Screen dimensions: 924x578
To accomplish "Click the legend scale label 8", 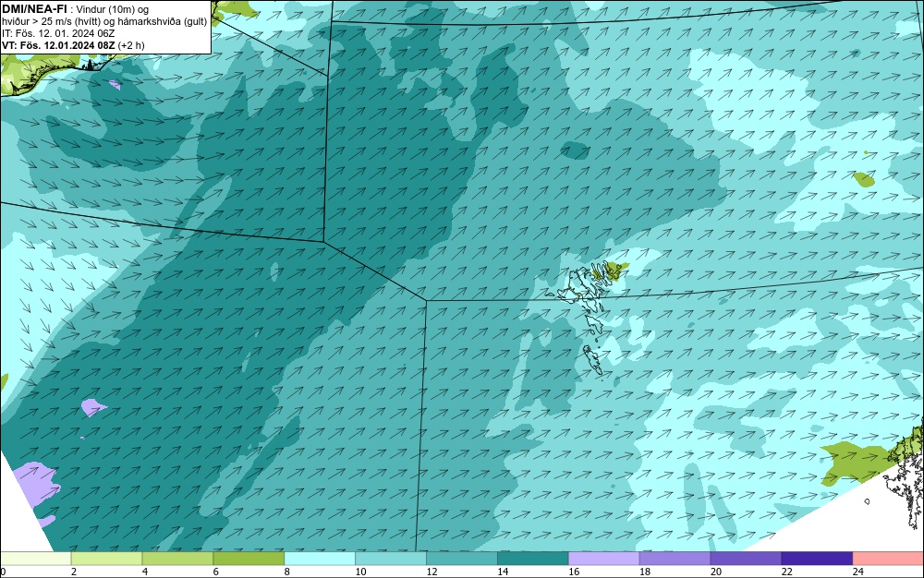I will click(287, 572).
